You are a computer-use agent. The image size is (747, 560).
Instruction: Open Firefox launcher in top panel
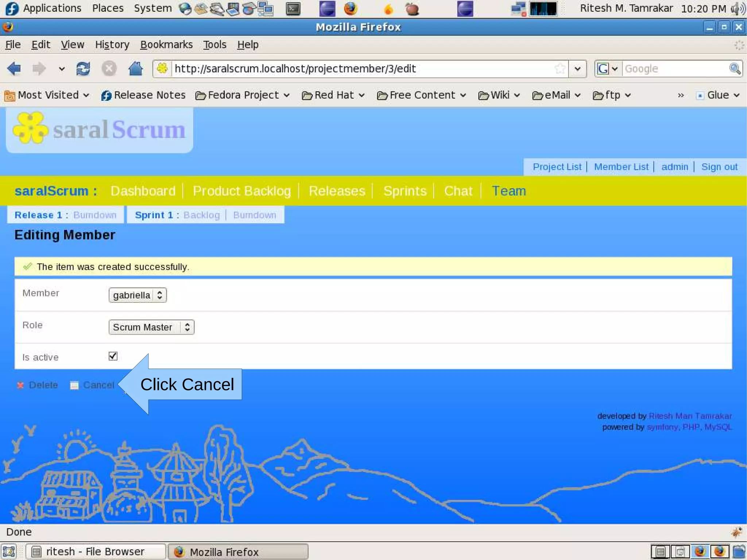[351, 8]
